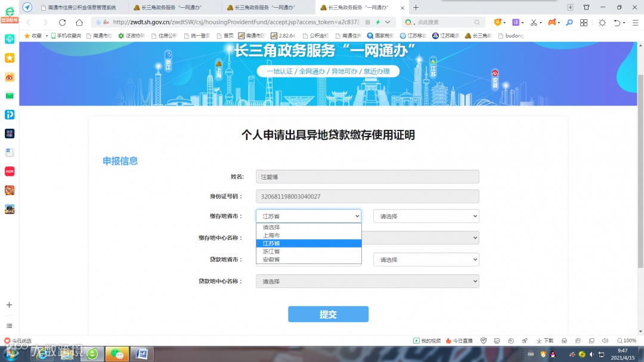Toggle the page sound speaker icon in status bar
The width and height of the screenshot is (644, 362).
pyautogui.click(x=605, y=341)
